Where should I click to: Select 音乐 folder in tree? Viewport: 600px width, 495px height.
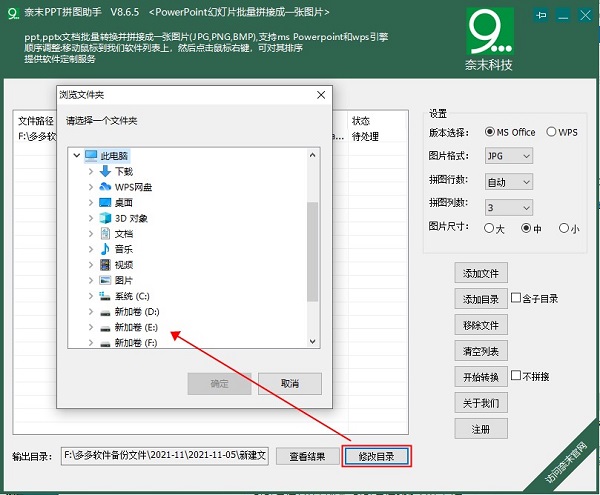point(124,249)
